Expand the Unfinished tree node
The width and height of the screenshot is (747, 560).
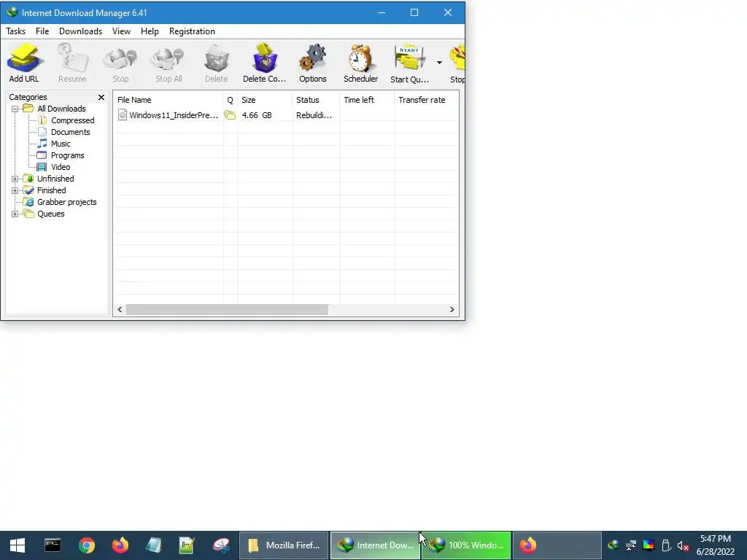15,179
